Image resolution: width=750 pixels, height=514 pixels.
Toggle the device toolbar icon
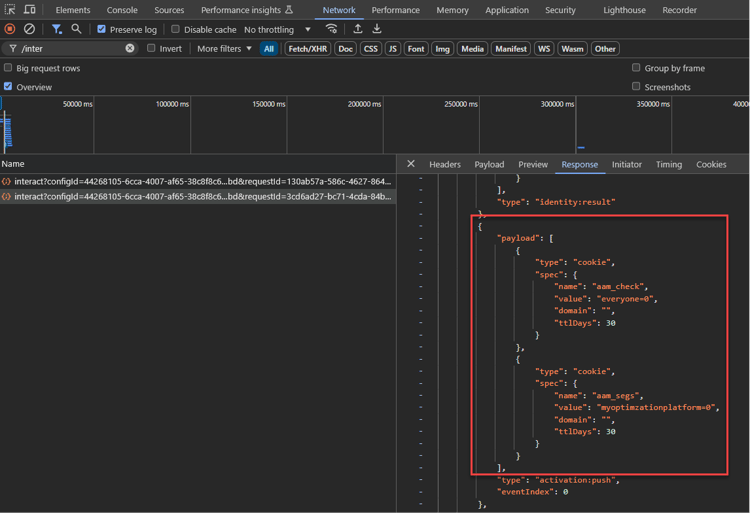[30, 10]
